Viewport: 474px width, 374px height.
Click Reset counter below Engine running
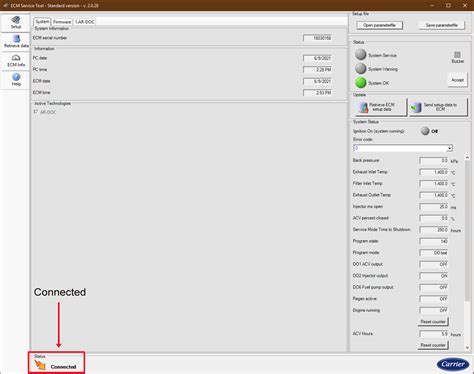[433, 322]
